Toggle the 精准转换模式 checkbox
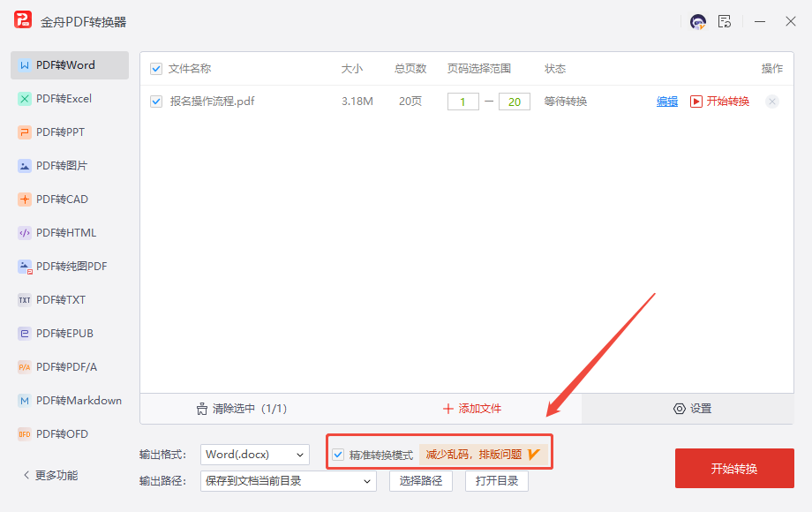This screenshot has height=512, width=812. click(338, 455)
